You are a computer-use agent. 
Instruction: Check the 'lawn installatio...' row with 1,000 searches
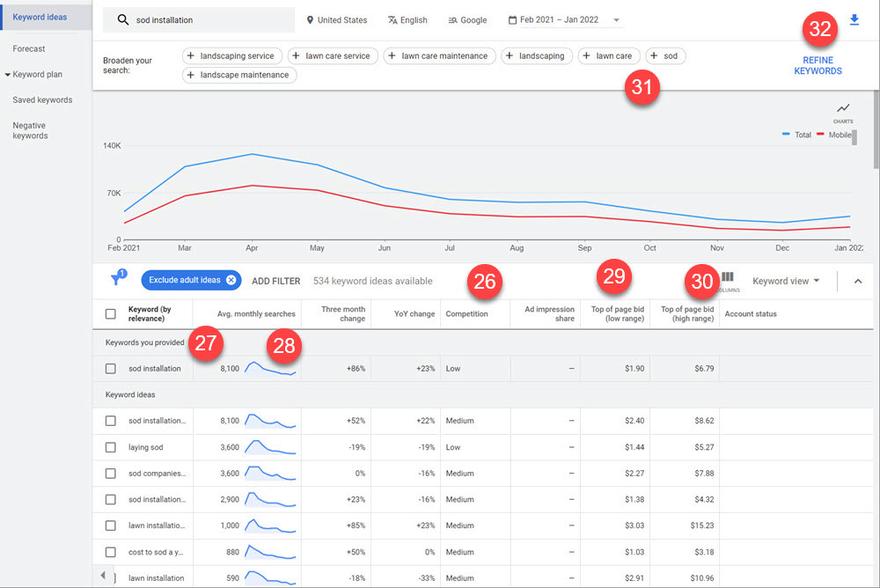[x=111, y=526]
